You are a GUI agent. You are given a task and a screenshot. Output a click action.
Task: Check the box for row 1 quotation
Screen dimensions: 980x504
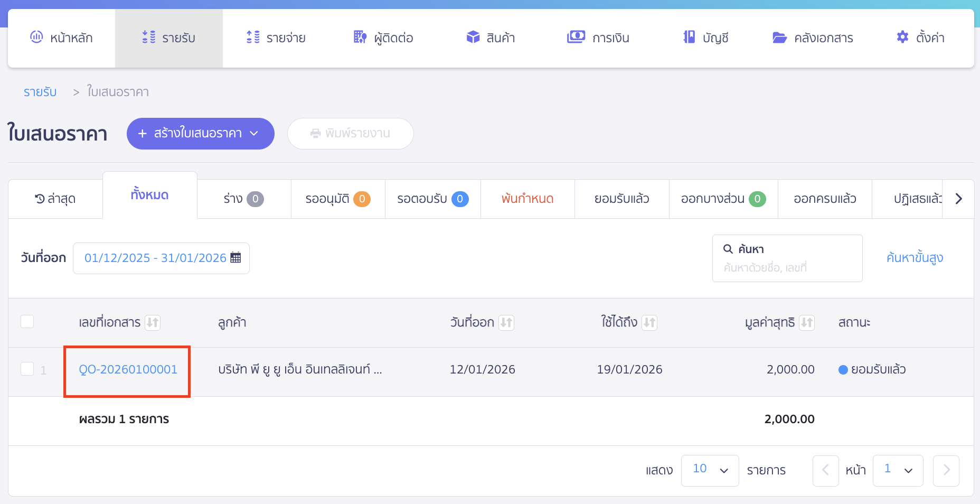point(27,369)
